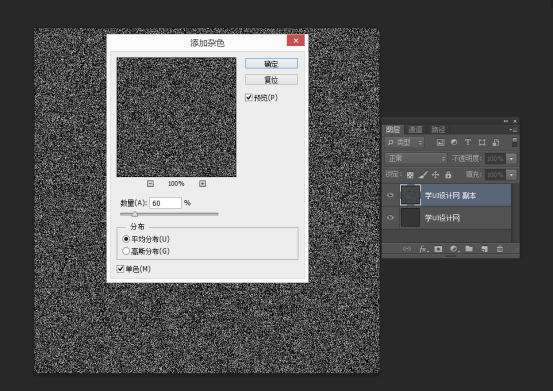The image size is (554, 391).
Task: Close the Add Noise dialog
Action: [x=296, y=41]
